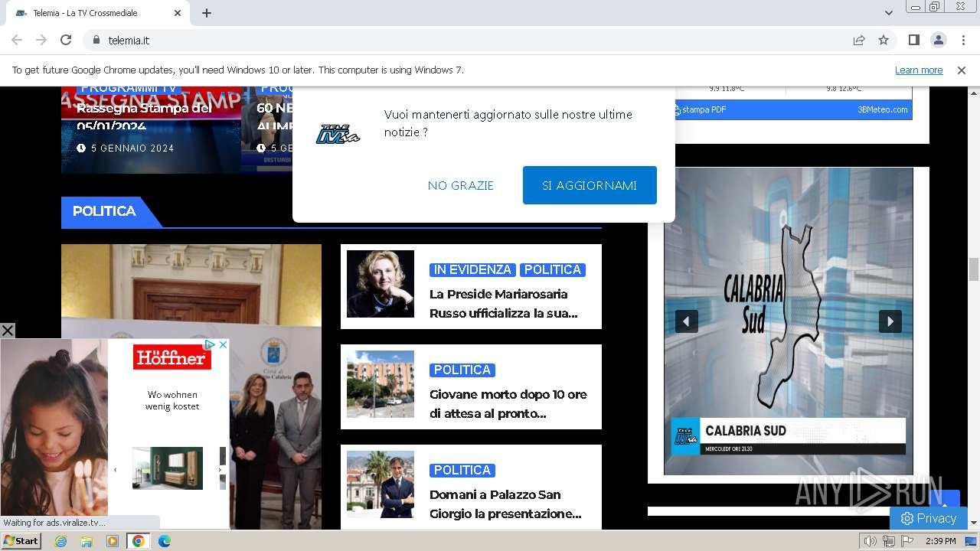Viewport: 980px width, 551px height.
Task: Switch to Chrome in taskbar
Action: point(139,541)
